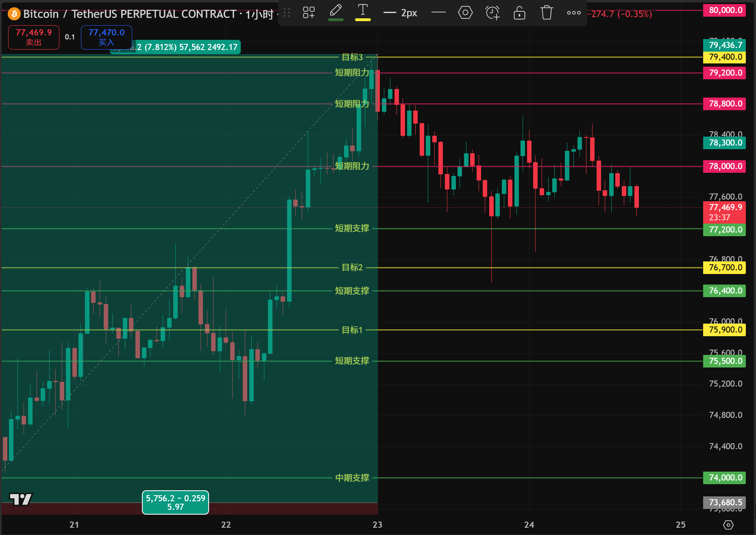Open symbol search via Bitcoin / TetherUS title

(x=130, y=14)
